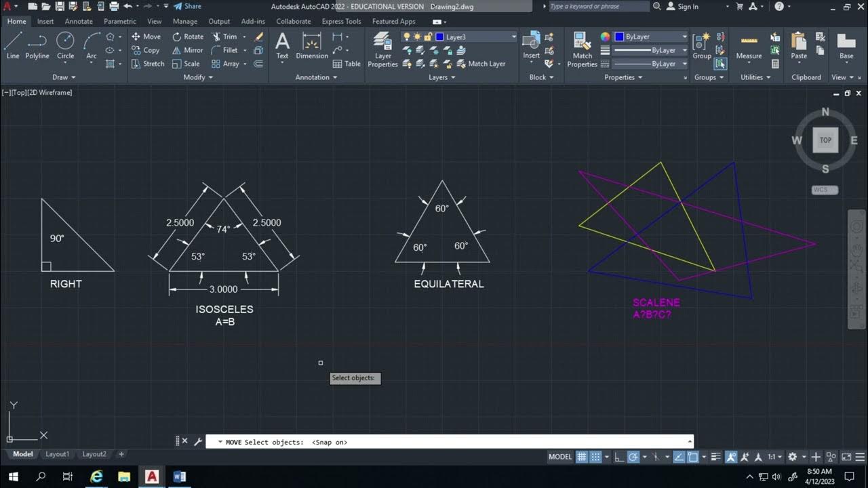Open the Measure tool
This screenshot has width=868, height=488.
tap(749, 45)
